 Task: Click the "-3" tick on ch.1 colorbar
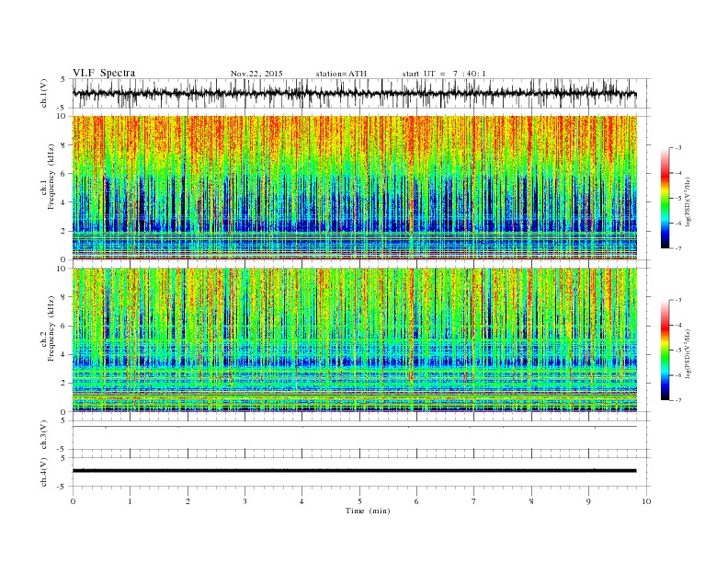tap(678, 148)
